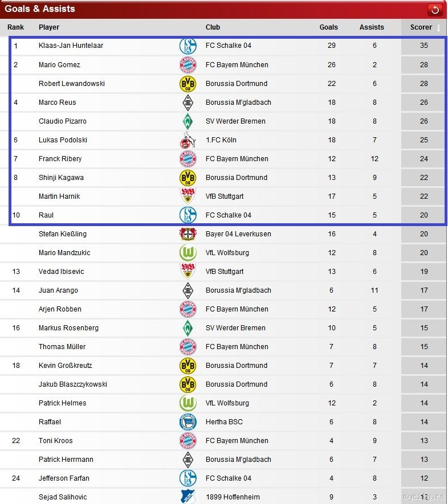Click the Rank column header

pyautogui.click(x=15, y=27)
